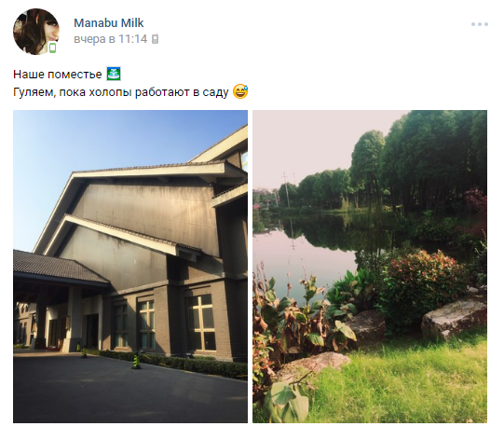Click the green mobile online badge on avatar

click(52, 48)
